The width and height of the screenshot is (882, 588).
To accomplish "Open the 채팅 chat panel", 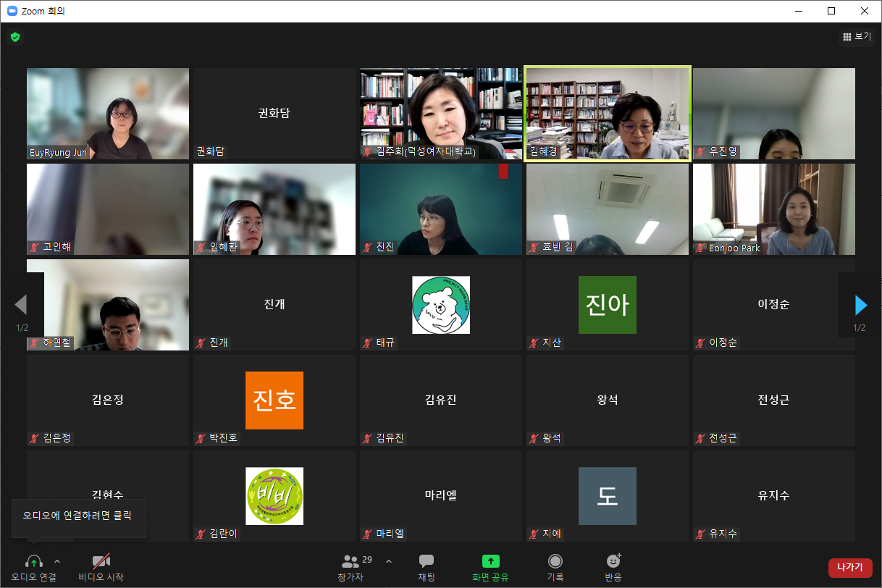I will click(x=427, y=567).
